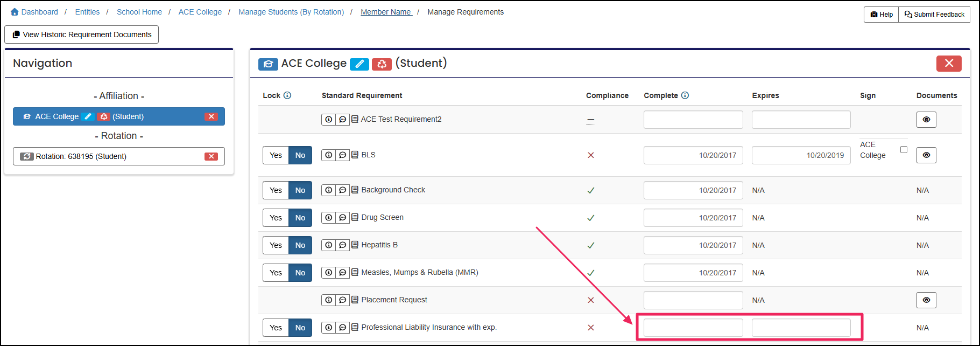Set BLS lock to No
The width and height of the screenshot is (980, 346).
click(300, 155)
